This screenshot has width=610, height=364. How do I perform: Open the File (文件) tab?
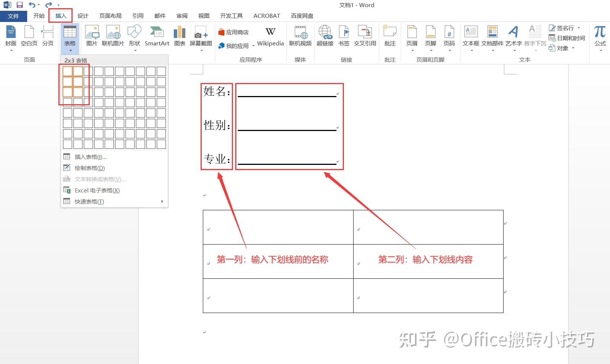pos(13,16)
